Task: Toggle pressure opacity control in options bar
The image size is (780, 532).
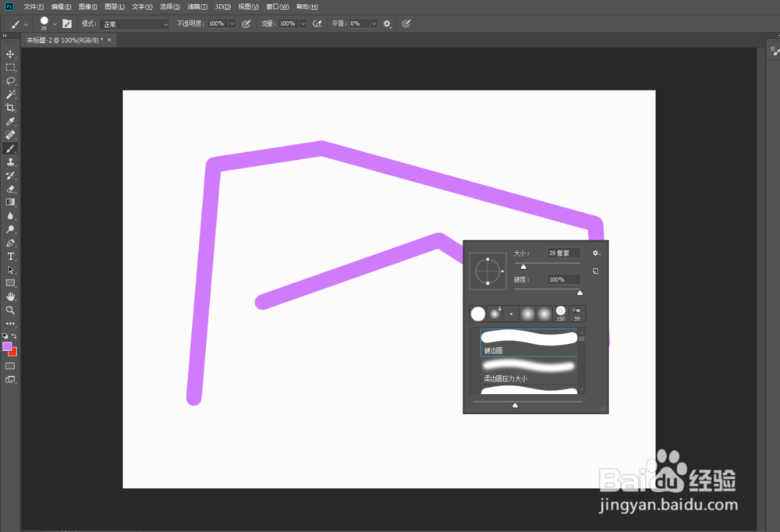Action: click(x=246, y=23)
